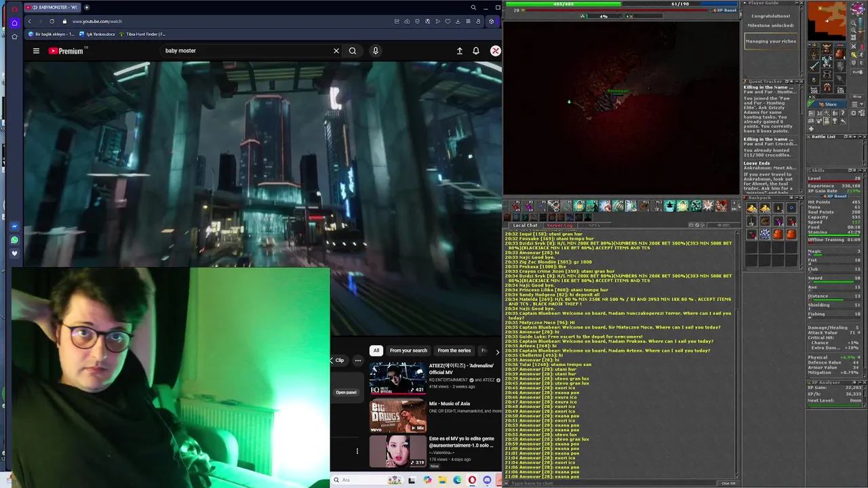Image resolution: width=868 pixels, height=488 pixels.
Task: Open YouTube notifications bell
Action: pyautogui.click(x=476, y=51)
